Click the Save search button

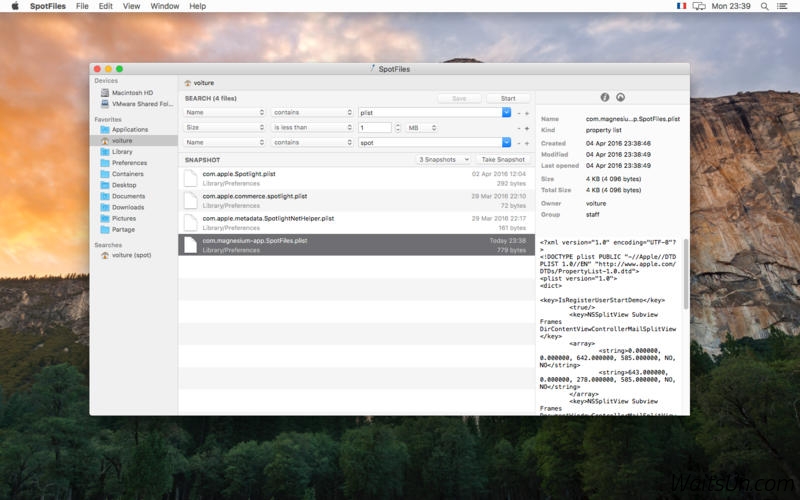coord(459,98)
